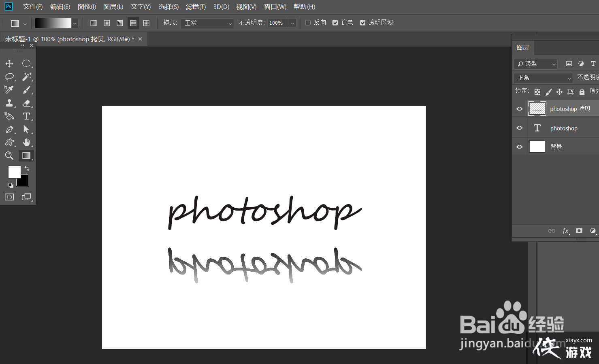
Task: Lock transparent pixels of the active layer
Action: [537, 92]
